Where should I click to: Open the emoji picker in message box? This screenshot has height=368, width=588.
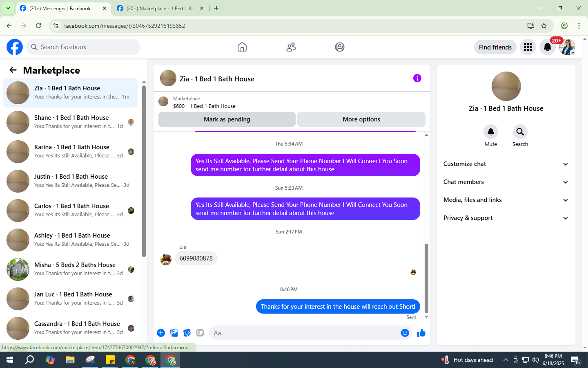pyautogui.click(x=405, y=333)
